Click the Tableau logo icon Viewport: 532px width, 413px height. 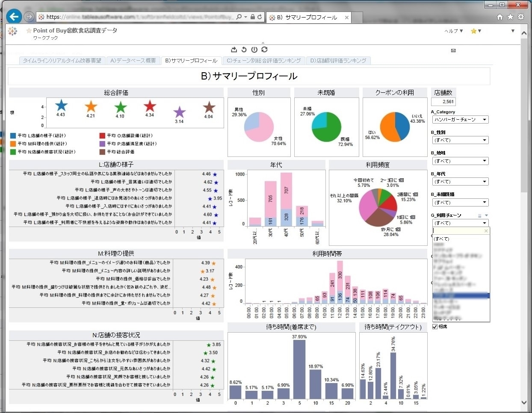pos(13,31)
